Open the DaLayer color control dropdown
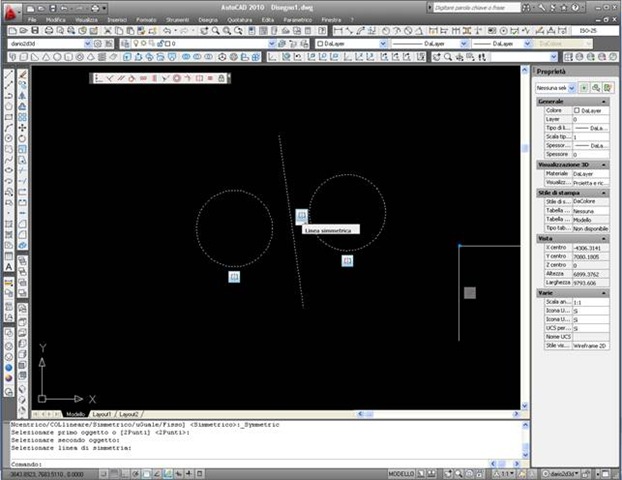 351,44
